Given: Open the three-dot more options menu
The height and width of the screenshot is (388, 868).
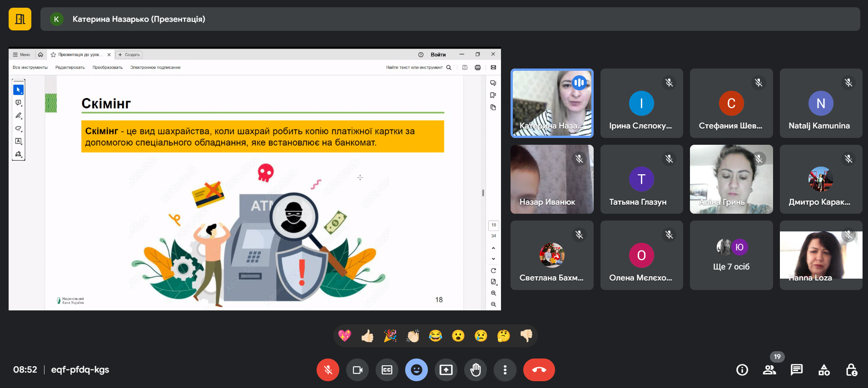Looking at the screenshot, I should (505, 370).
